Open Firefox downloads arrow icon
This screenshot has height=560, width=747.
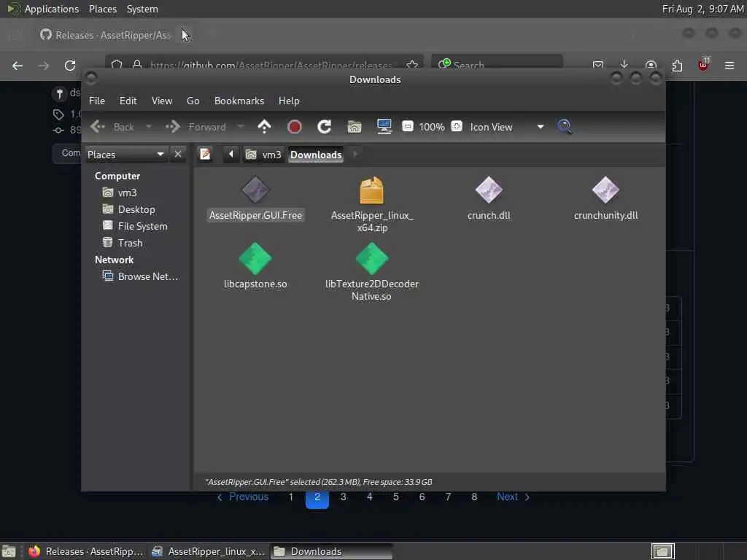(624, 65)
